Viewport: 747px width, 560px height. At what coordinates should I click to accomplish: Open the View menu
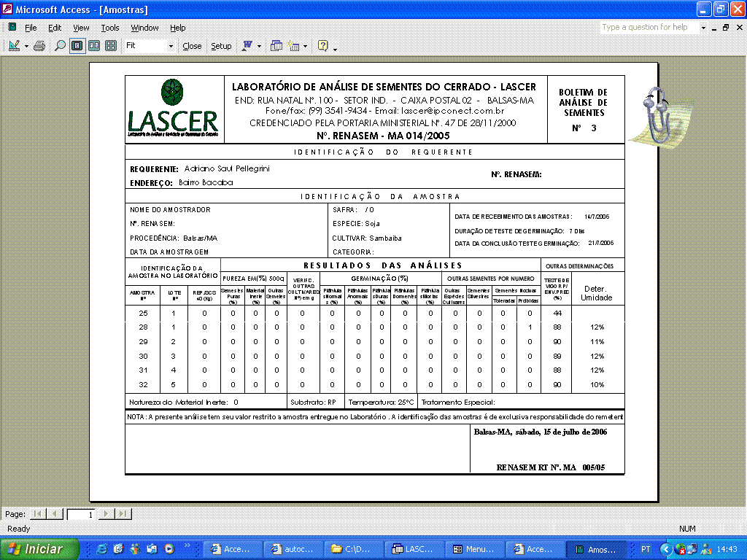(x=81, y=28)
